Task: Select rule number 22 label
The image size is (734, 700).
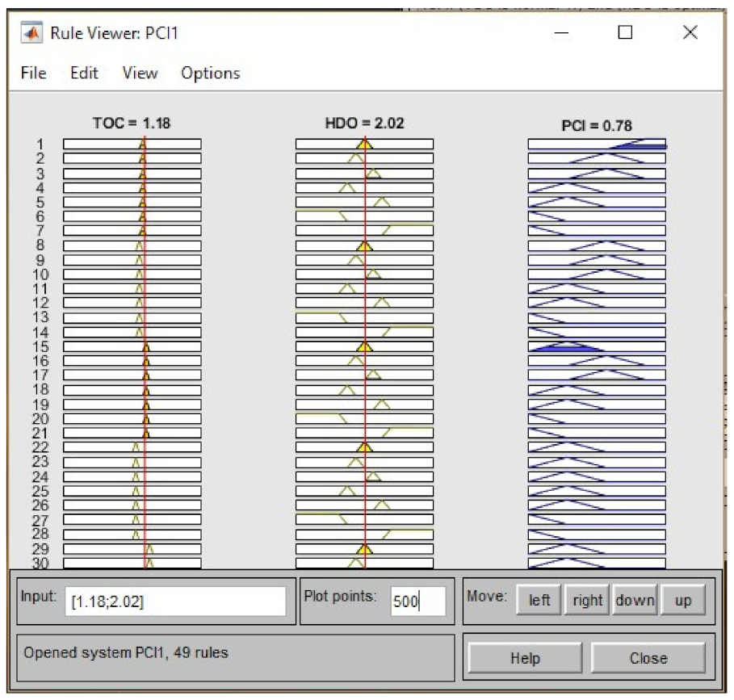Action: tap(40, 447)
